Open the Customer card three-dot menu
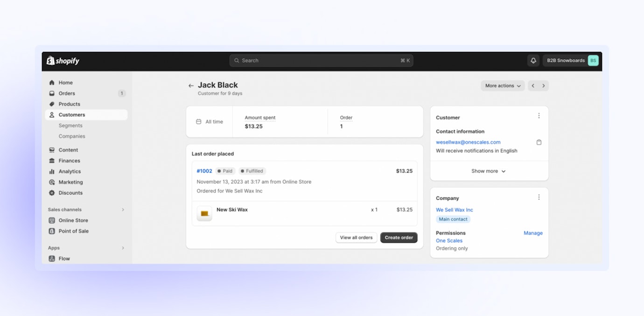This screenshot has height=316, width=644. point(539,116)
